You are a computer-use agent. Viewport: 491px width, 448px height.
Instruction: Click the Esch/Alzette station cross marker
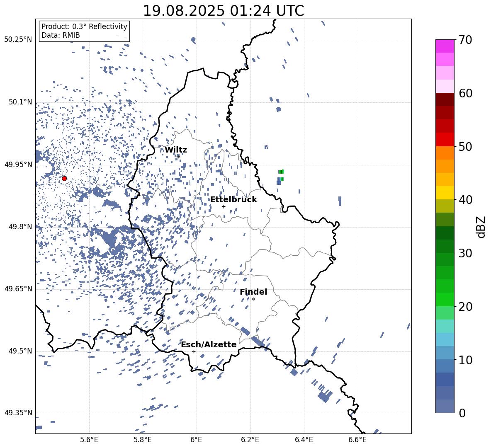click(194, 351)
